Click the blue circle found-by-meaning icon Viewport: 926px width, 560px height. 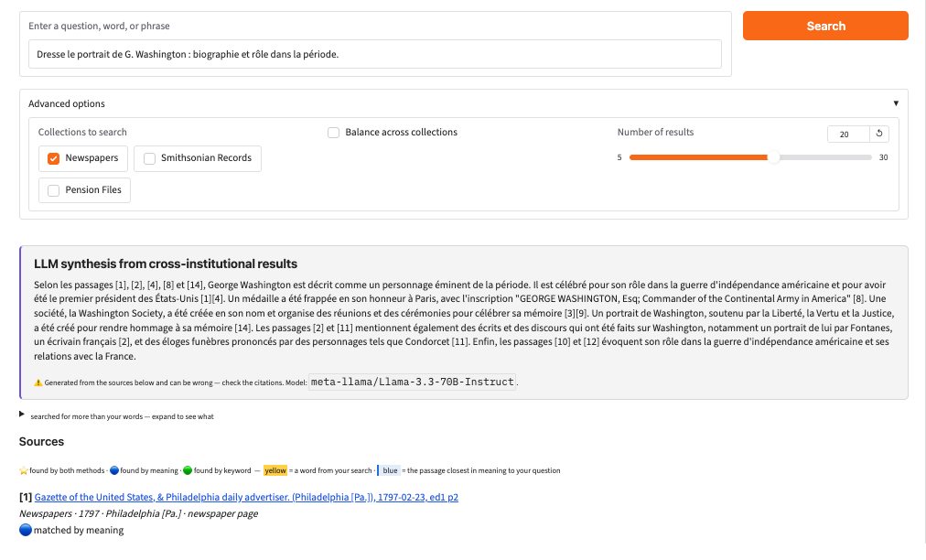coord(114,471)
